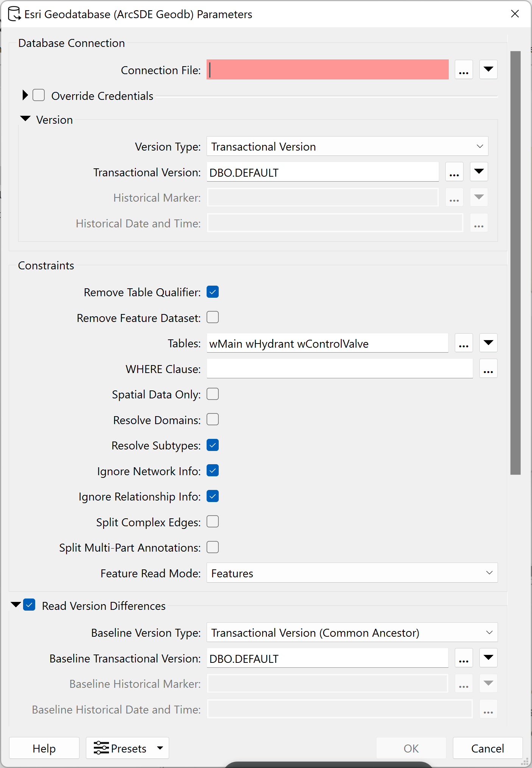Screen dimensions: 532x768
Task: Uncheck the Read Version Differences checkbox
Action: pos(30,605)
